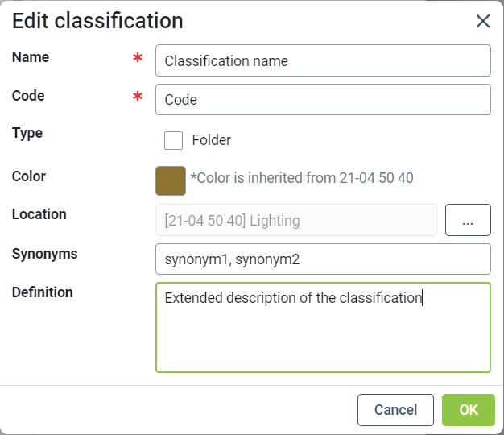Image resolution: width=504 pixels, height=435 pixels.
Task: Click the color inherited note text
Action: 302,177
